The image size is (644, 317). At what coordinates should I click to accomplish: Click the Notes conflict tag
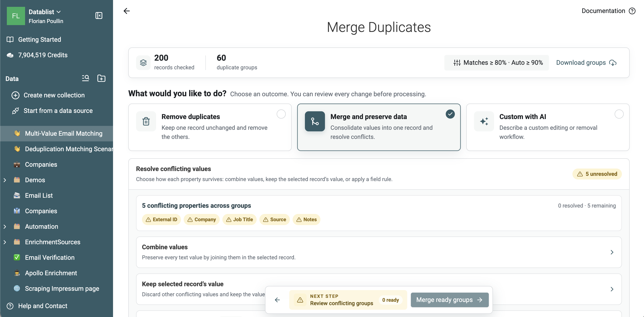click(x=306, y=219)
